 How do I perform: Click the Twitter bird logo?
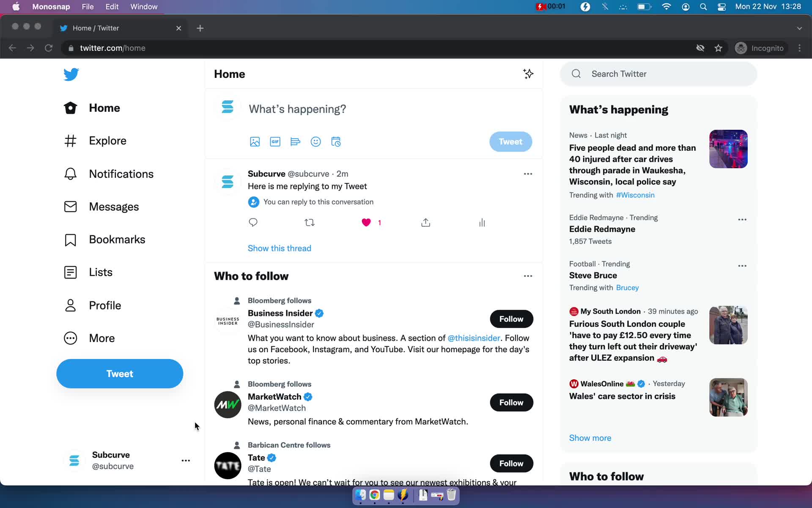pos(71,74)
